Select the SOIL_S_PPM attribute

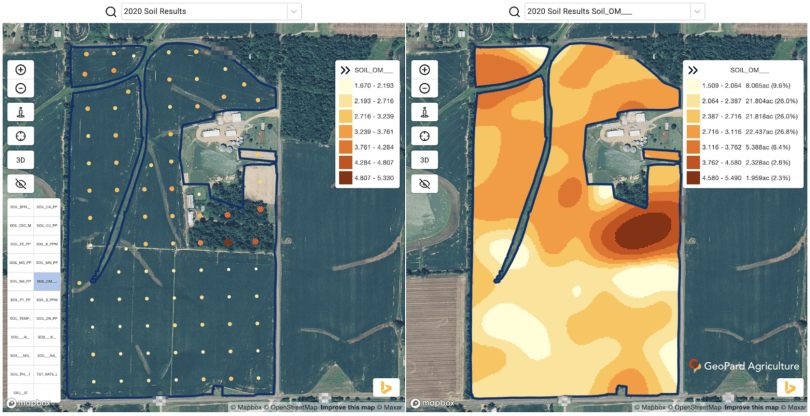point(48,300)
